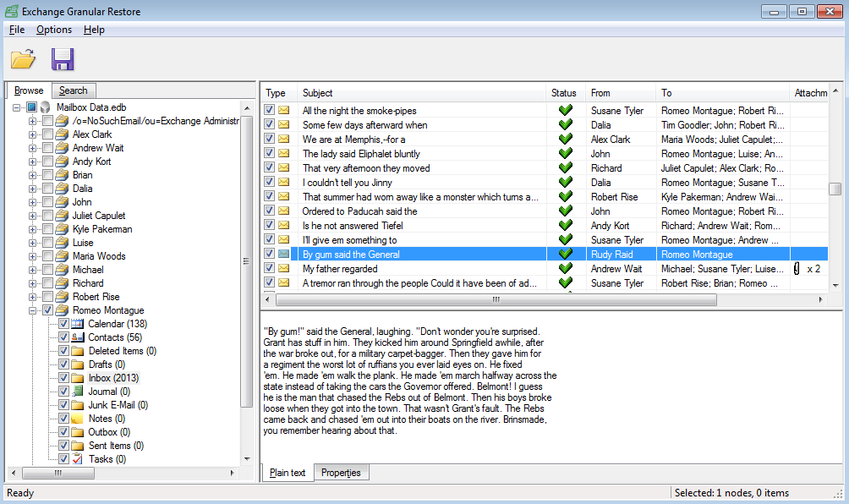Screen dimensions: 849x504
Task: Switch to the Search tab
Action: [x=74, y=90]
